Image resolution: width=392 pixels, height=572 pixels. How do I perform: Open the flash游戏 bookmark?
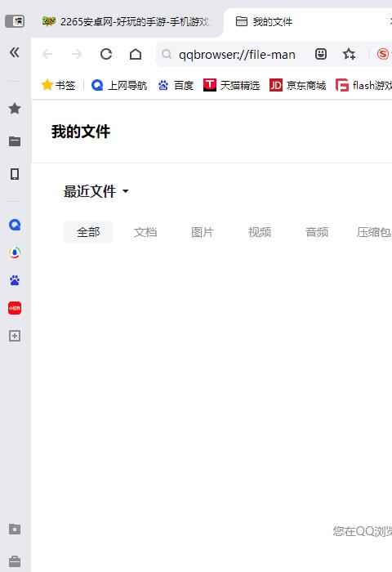363,85
